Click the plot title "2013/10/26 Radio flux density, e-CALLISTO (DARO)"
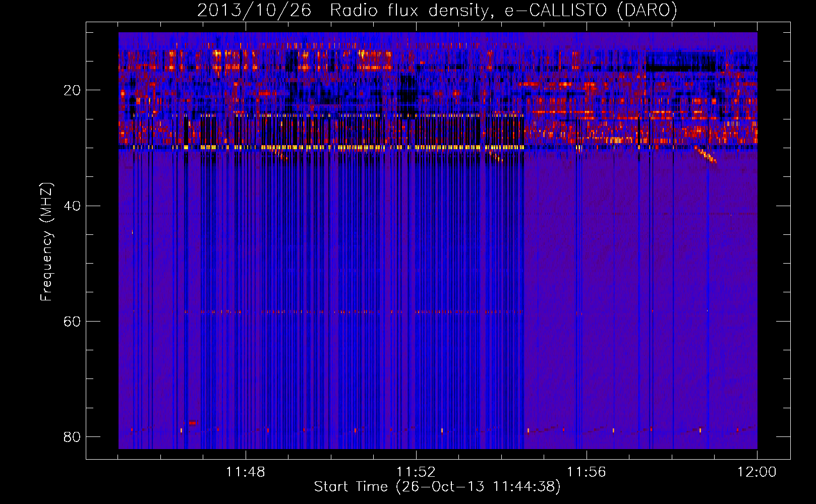The width and height of the screenshot is (816, 504). point(437,11)
